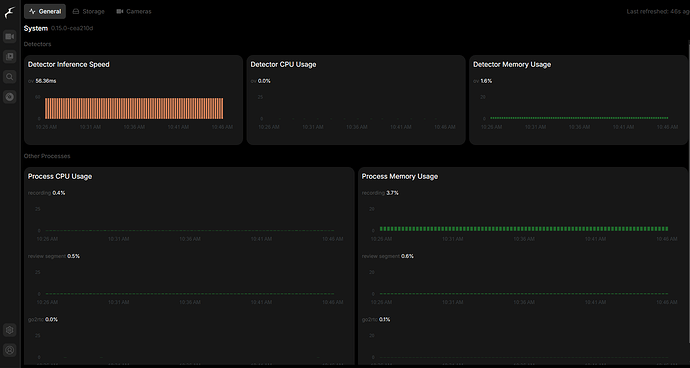The width and height of the screenshot is (690, 368).
Task: Open the Settings gear icon
Action: [x=10, y=330]
